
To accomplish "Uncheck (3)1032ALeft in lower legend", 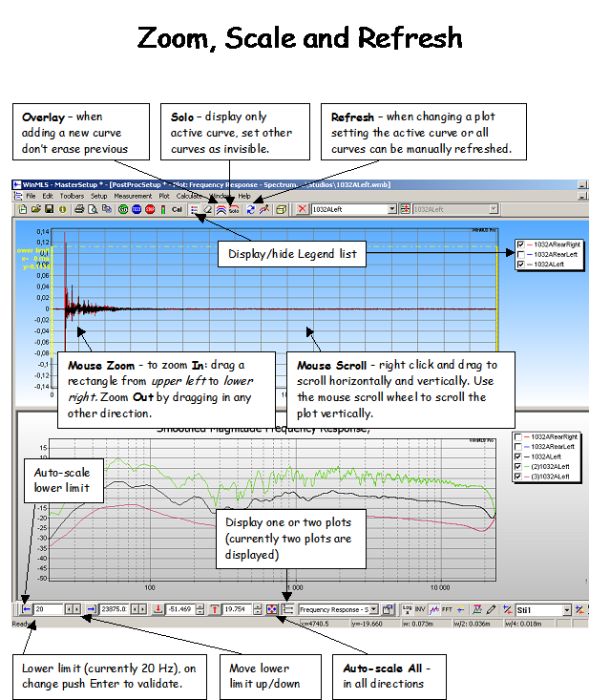I will [x=518, y=477].
